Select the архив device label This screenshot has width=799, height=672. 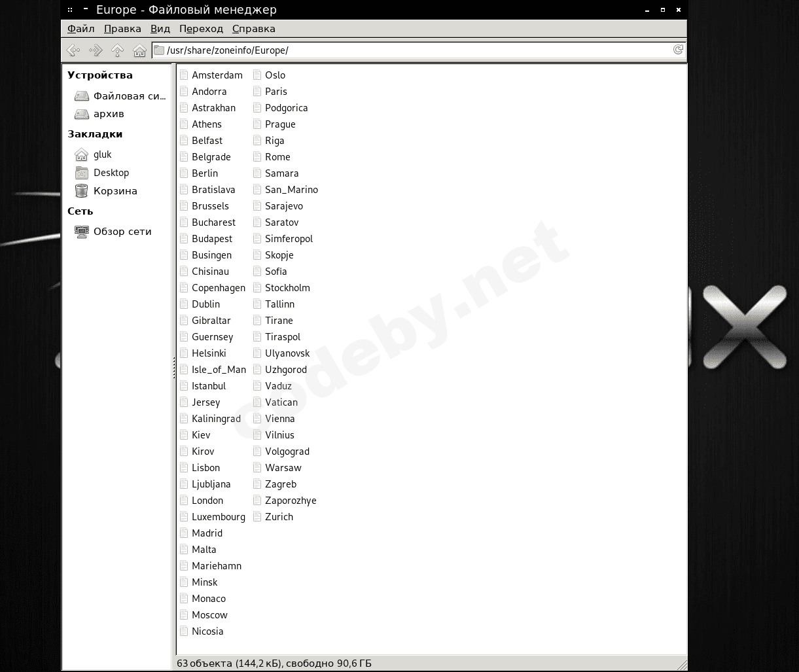pos(109,115)
